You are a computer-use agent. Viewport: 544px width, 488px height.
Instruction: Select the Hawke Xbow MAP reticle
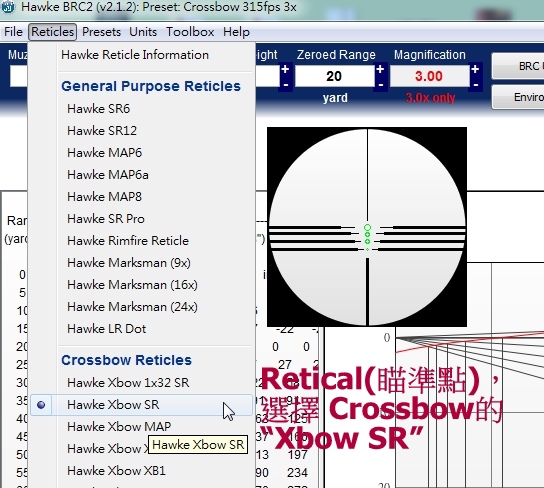click(119, 427)
